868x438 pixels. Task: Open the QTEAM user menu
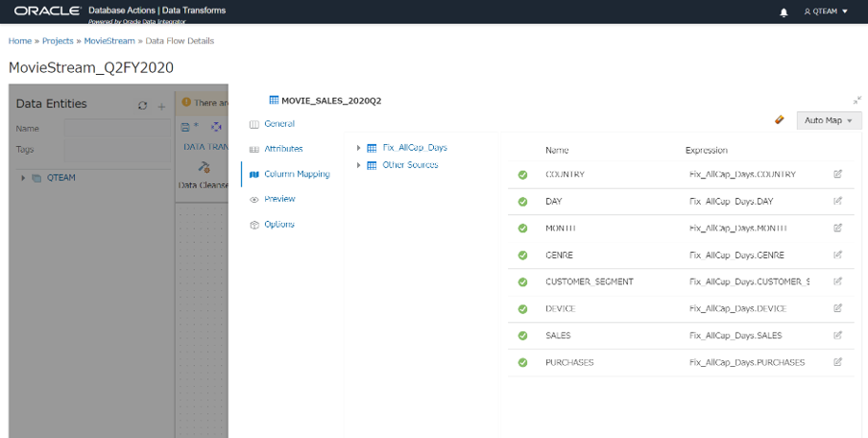pos(826,12)
